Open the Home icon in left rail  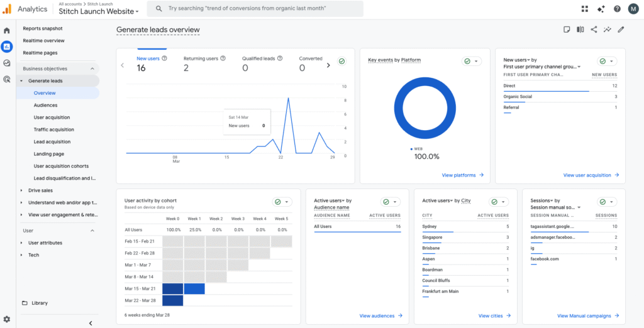[x=7, y=30]
